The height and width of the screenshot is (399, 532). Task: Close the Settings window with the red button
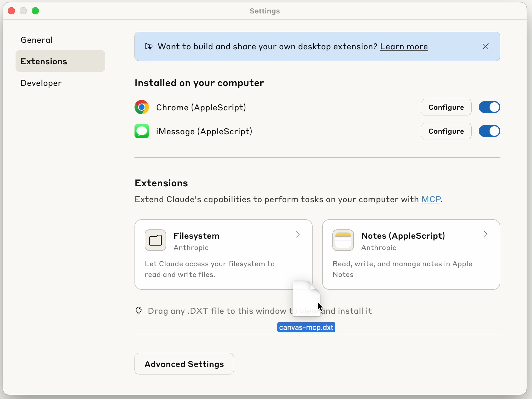11,11
